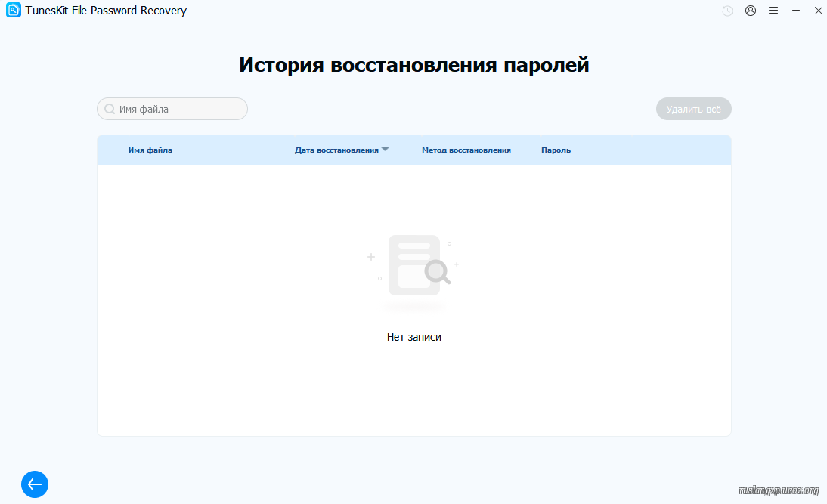827x504 pixels.
Task: Open the user account icon
Action: click(751, 11)
